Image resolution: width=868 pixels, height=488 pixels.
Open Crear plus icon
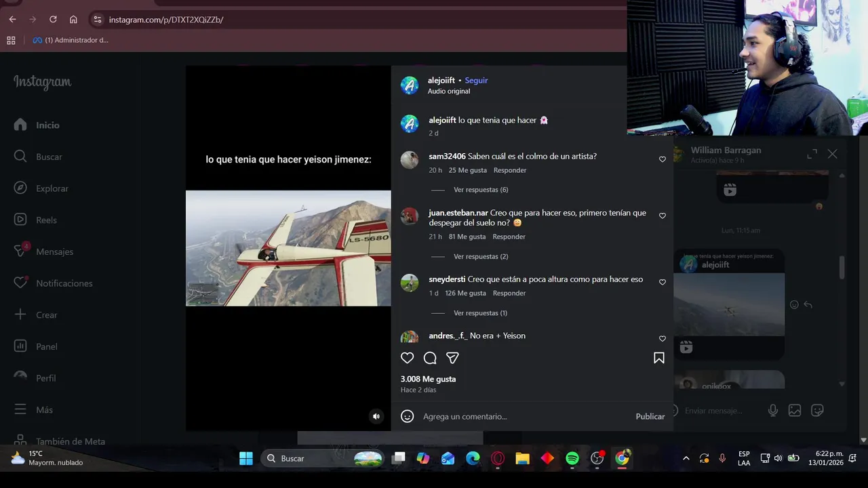[20, 314]
